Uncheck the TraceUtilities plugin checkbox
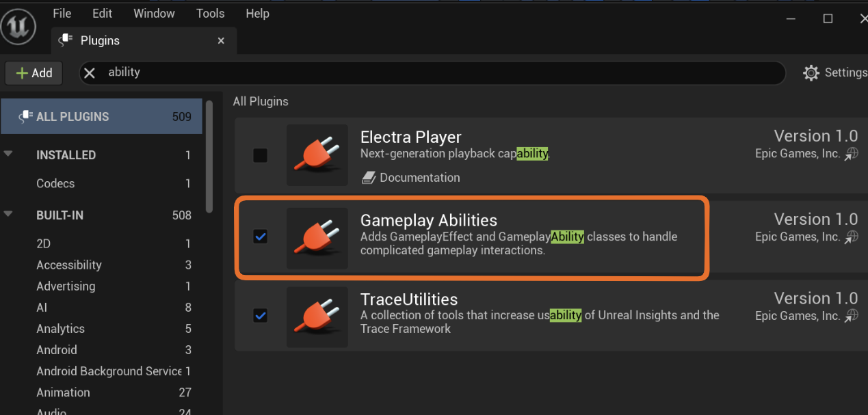This screenshot has width=868, height=415. pos(260,316)
